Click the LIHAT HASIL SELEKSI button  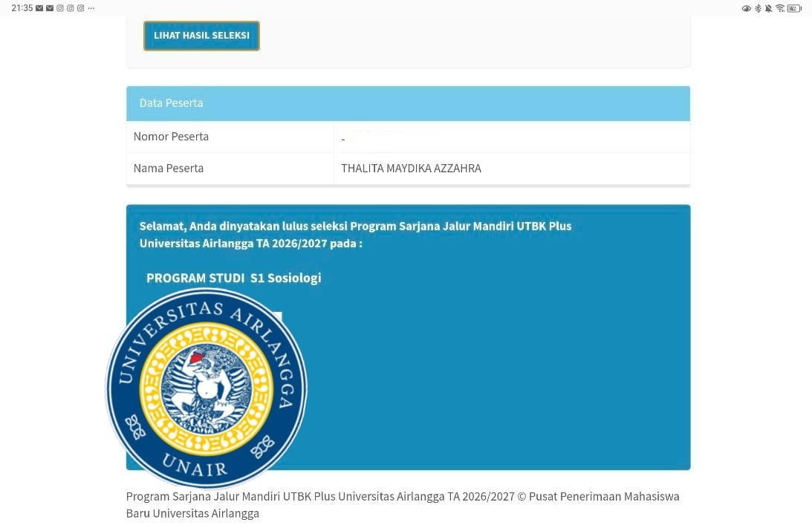click(x=201, y=36)
